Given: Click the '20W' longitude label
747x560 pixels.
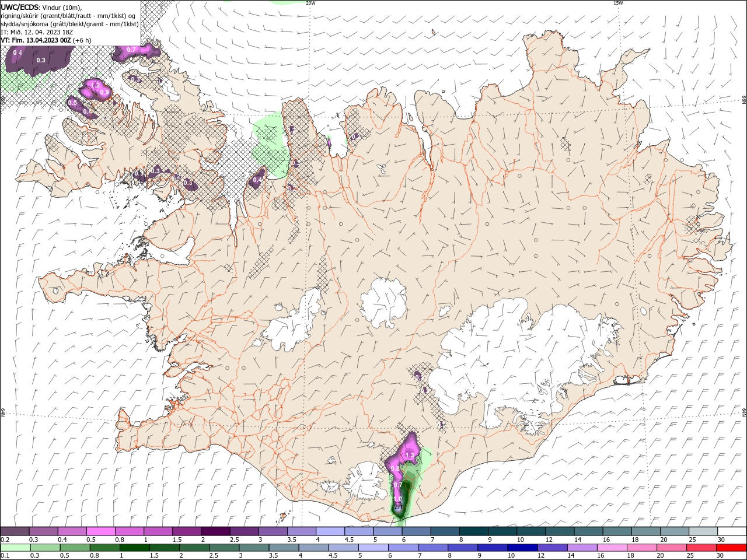Looking at the screenshot, I should [311, 3].
